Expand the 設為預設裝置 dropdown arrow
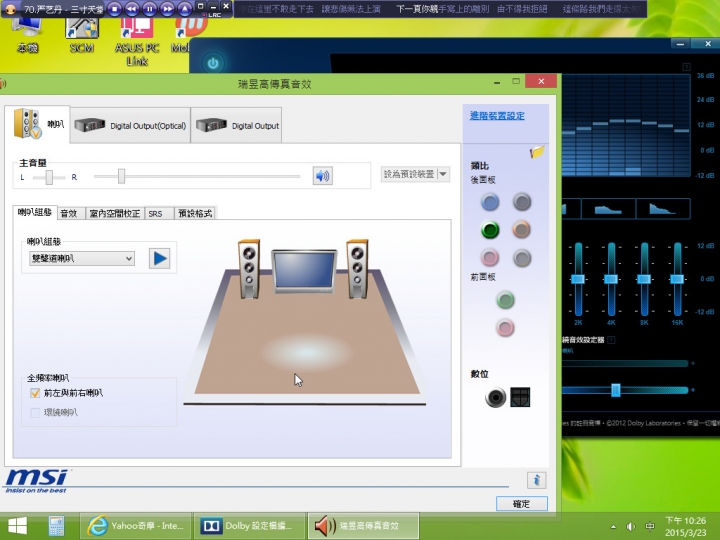 [x=443, y=174]
